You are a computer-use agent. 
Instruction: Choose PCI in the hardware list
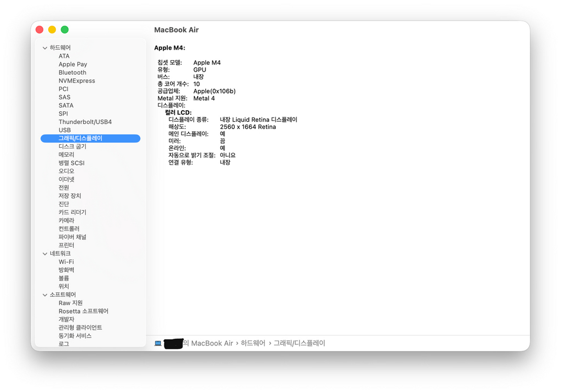[63, 89]
